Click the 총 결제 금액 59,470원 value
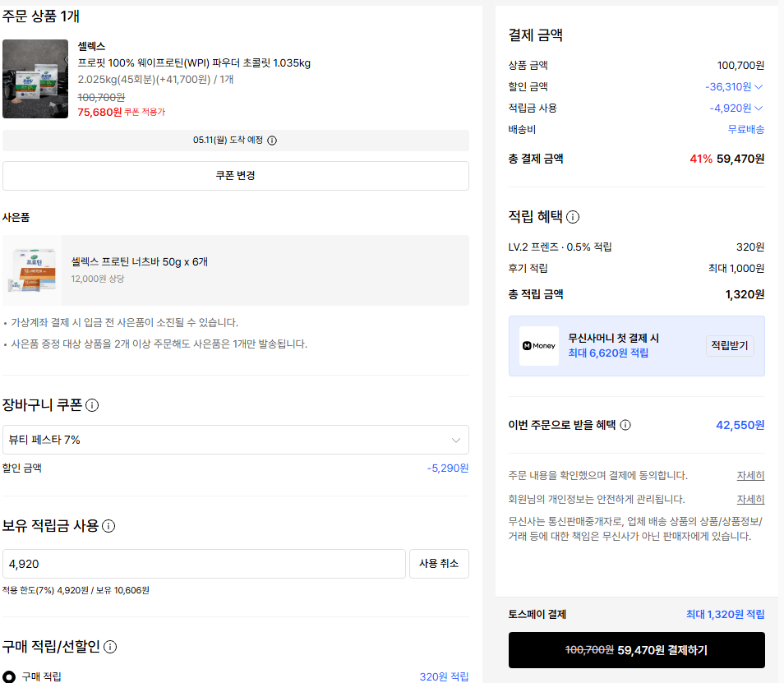This screenshot has height=683, width=784. click(740, 159)
